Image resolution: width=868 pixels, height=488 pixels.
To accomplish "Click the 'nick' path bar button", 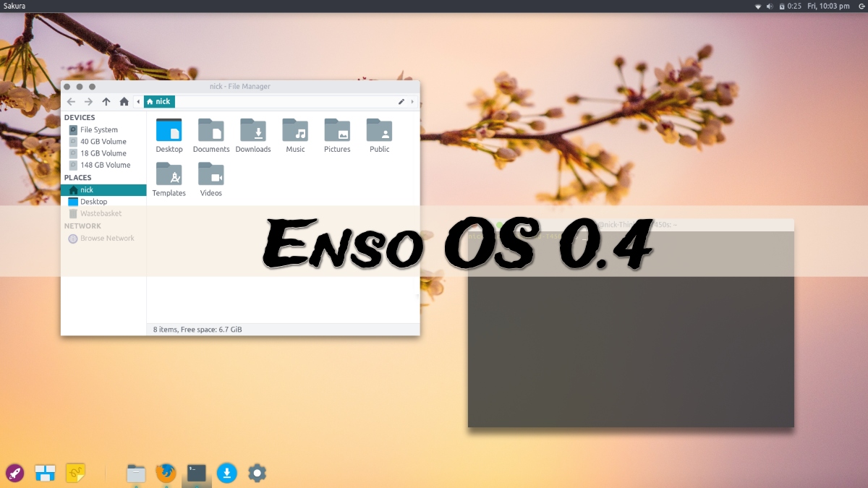I will (x=159, y=102).
